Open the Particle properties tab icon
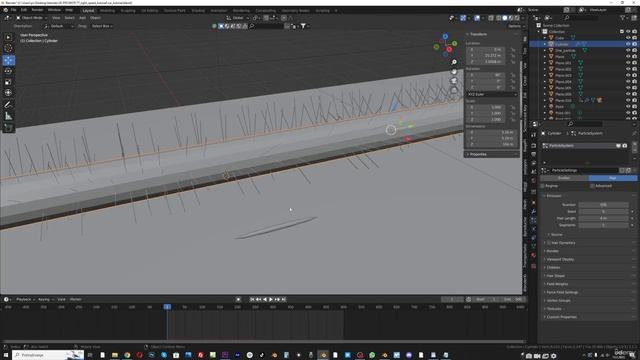Viewport: 640px width, 360px height. click(x=533, y=220)
